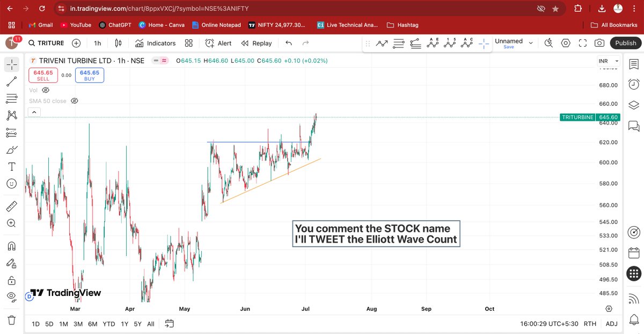Toggle visibility of Vol indicator
Viewport: 644px width, 334px height.
point(46,90)
